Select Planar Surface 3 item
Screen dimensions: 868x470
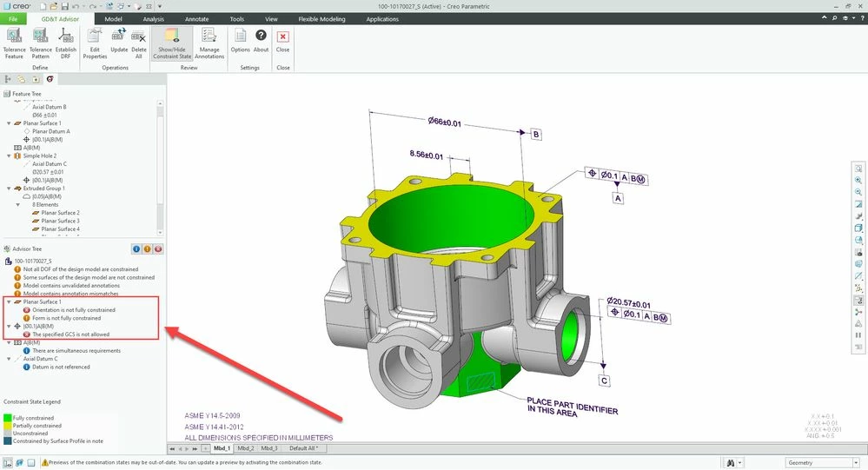(x=60, y=221)
